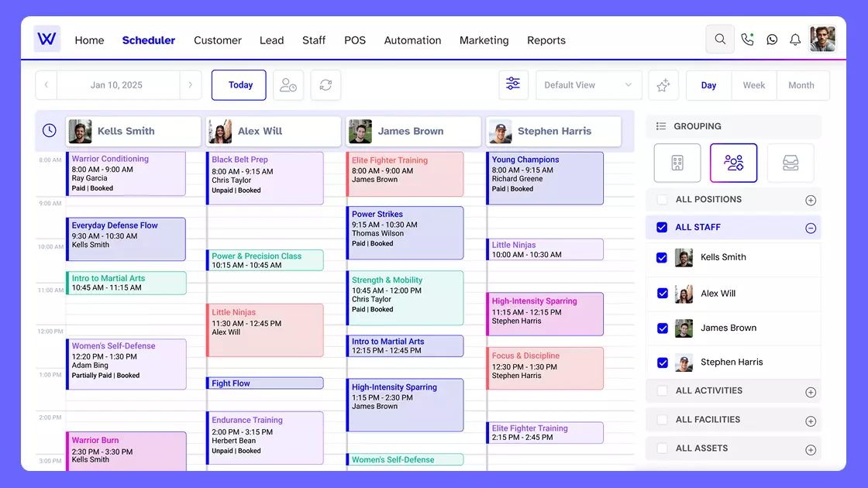Toggle the All Positions checkbox

[x=662, y=200]
